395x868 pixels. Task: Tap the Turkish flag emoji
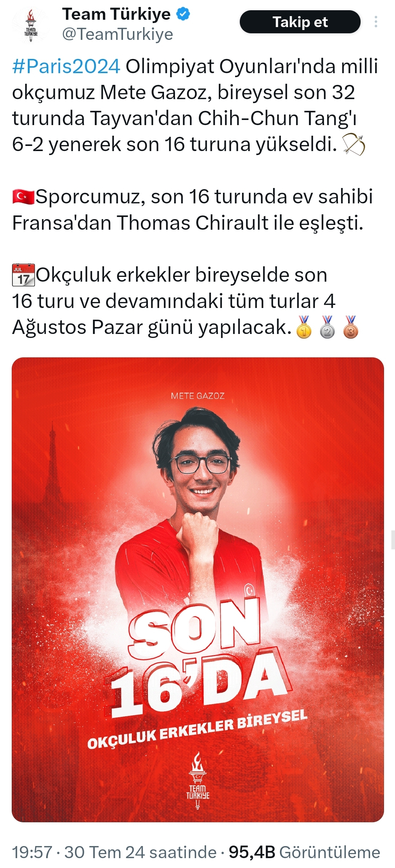tap(23, 196)
